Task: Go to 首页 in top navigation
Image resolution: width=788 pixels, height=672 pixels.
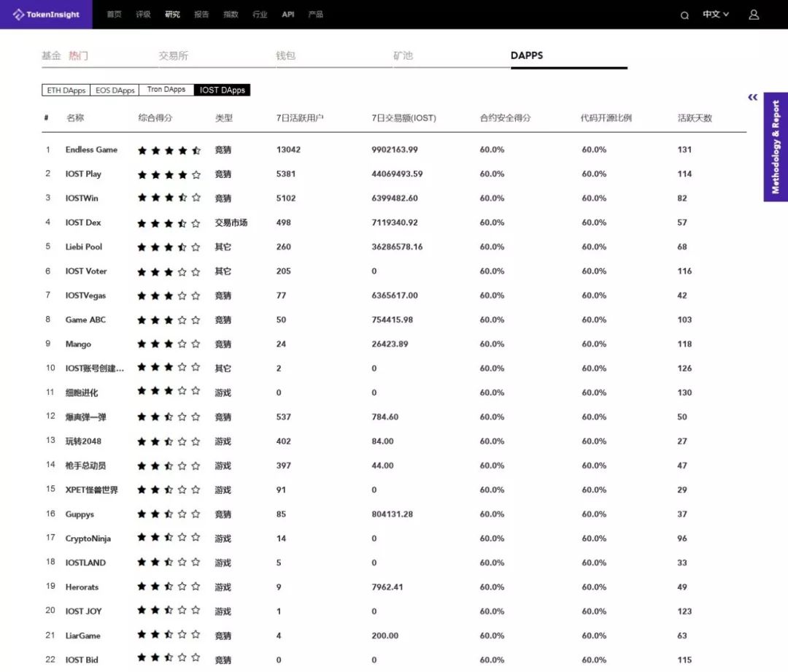Action: coord(114,14)
